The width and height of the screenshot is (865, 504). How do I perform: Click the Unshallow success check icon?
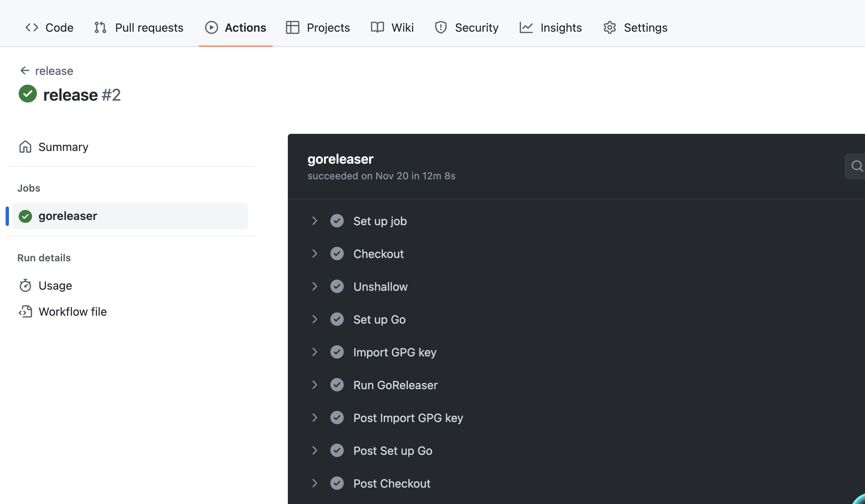pos(337,286)
